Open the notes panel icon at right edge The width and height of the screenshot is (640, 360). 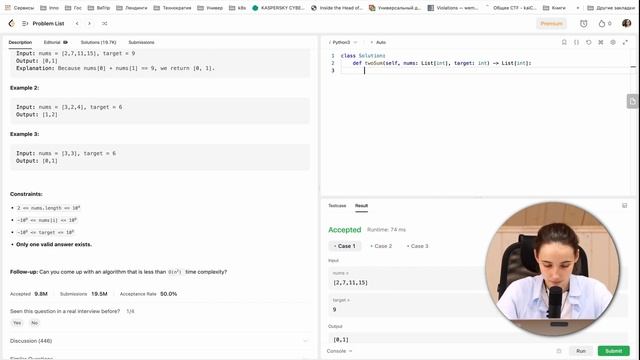pyautogui.click(x=633, y=101)
